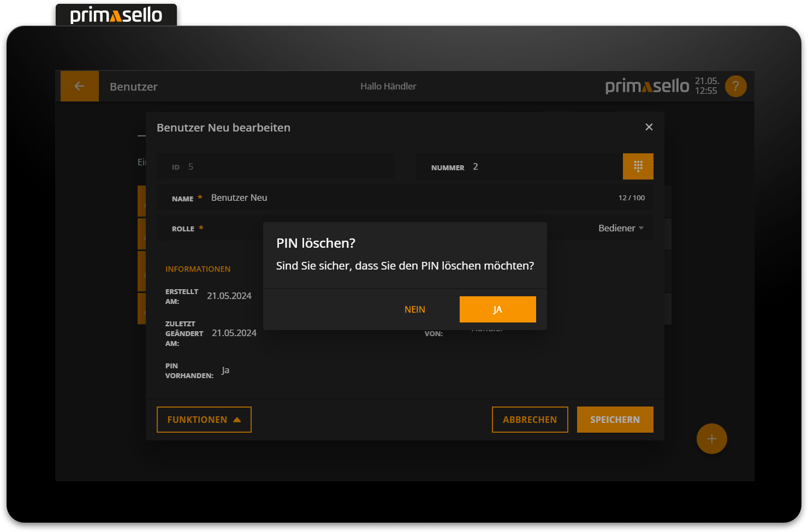Expand the Rolle dropdown showing Bediener
Screen dimensions: 808x532
coord(621,228)
